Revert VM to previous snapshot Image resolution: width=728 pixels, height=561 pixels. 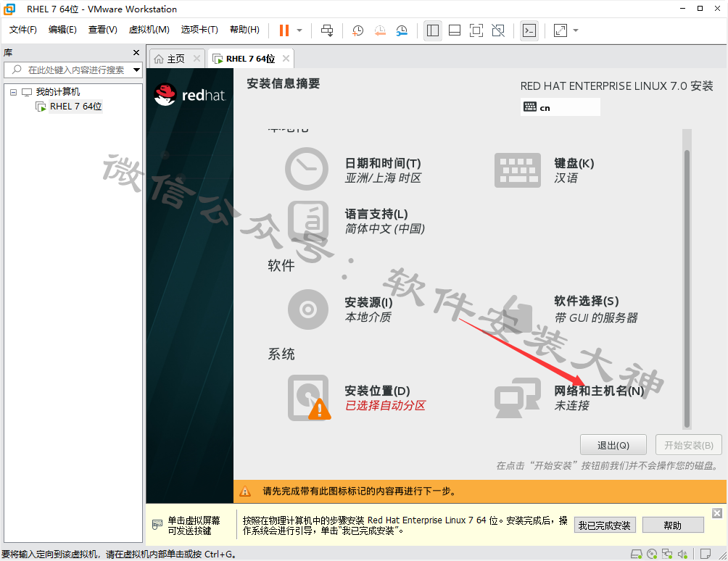coord(380,30)
